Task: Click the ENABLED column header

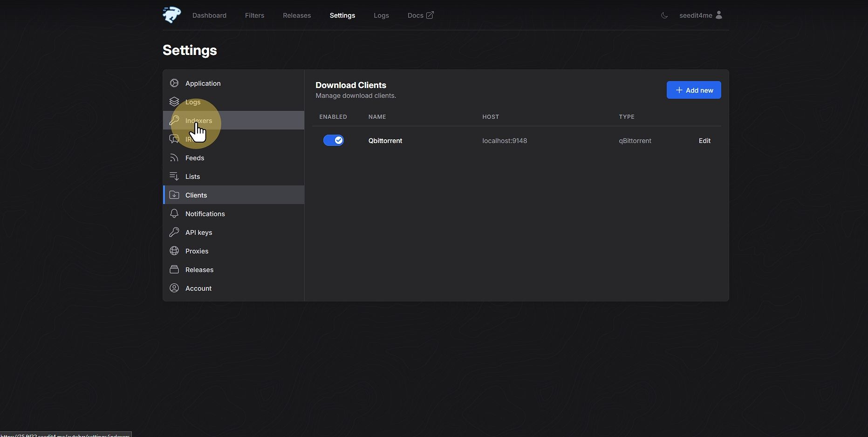Action: click(333, 117)
